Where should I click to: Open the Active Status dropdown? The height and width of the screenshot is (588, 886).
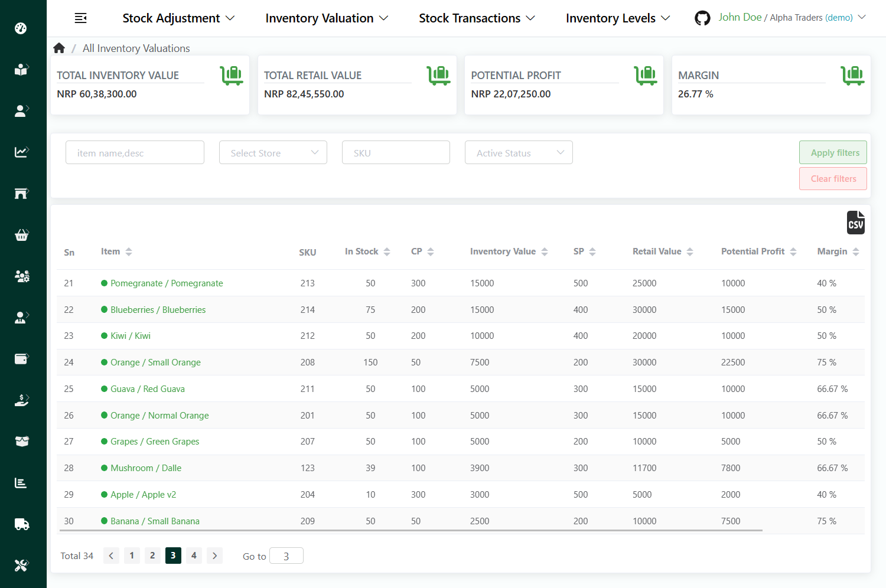coord(519,152)
